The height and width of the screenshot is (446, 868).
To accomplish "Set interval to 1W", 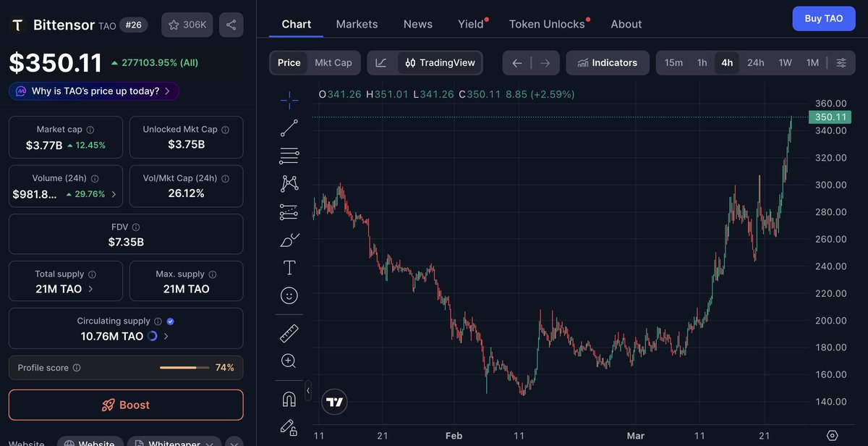I will (x=786, y=63).
